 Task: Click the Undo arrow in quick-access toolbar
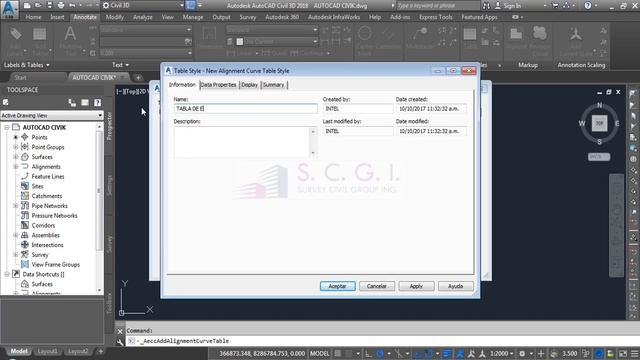pos(72,6)
